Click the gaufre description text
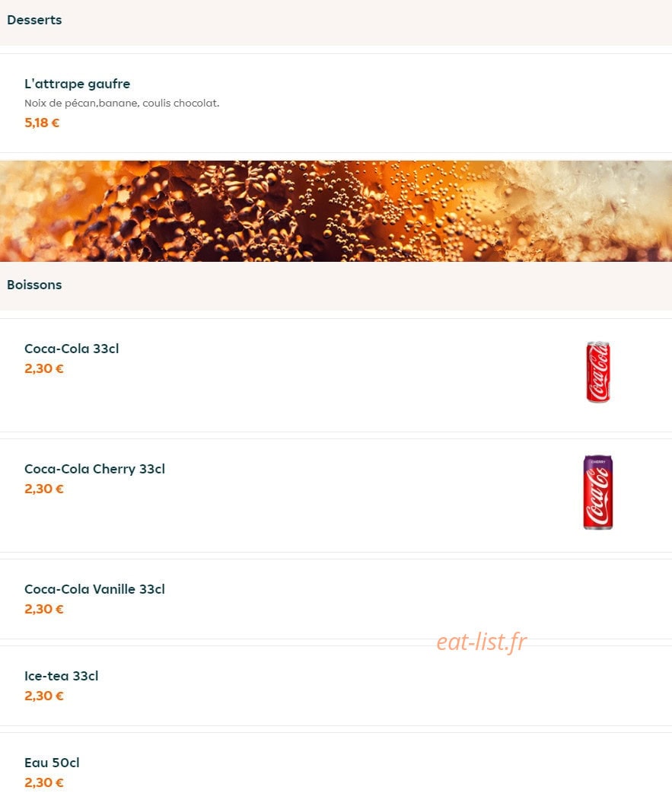Screen dimensions: 672x803 [x=122, y=104]
